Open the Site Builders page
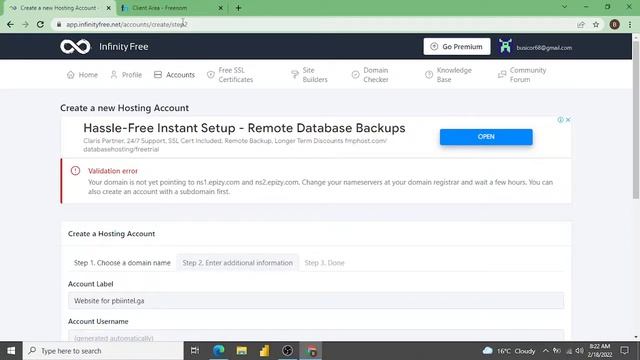 click(x=309, y=75)
